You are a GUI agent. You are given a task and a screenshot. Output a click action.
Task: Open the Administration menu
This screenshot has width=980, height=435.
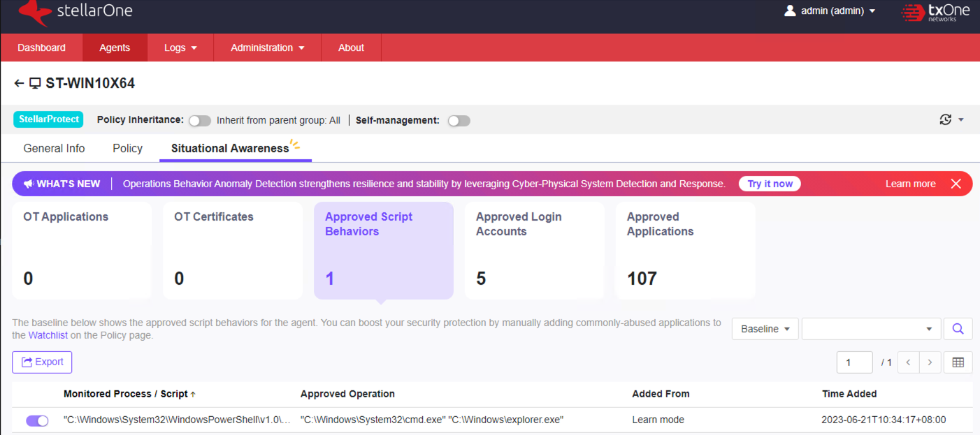tap(267, 48)
